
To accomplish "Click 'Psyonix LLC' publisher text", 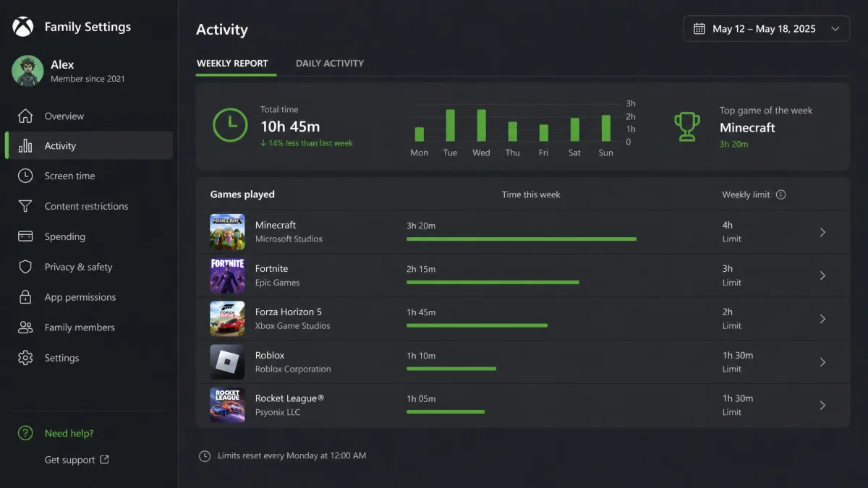I will [x=278, y=412].
